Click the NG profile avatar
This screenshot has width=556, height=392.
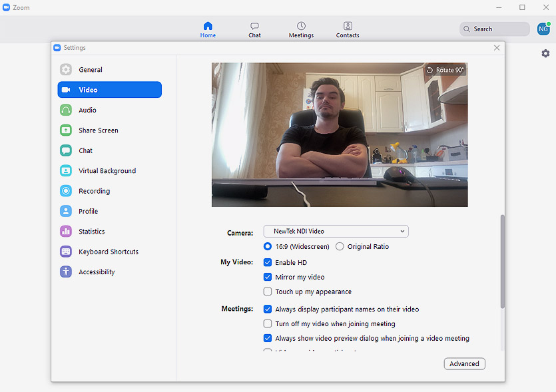point(543,29)
